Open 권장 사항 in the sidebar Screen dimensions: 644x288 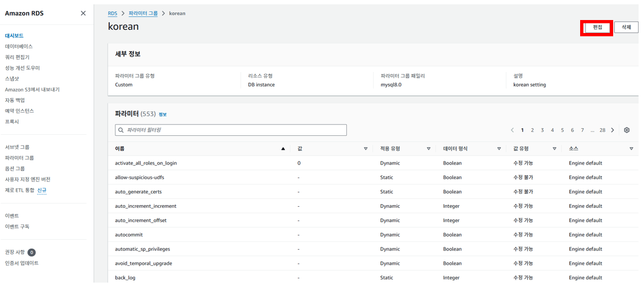tap(15, 252)
